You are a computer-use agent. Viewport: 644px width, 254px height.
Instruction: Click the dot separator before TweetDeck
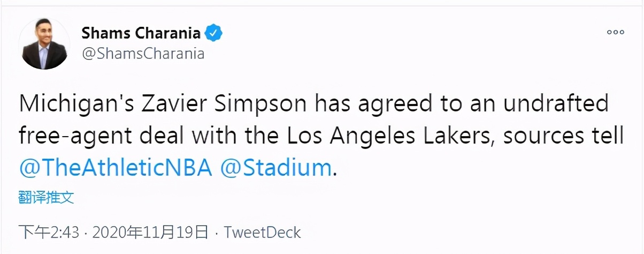[216, 233]
